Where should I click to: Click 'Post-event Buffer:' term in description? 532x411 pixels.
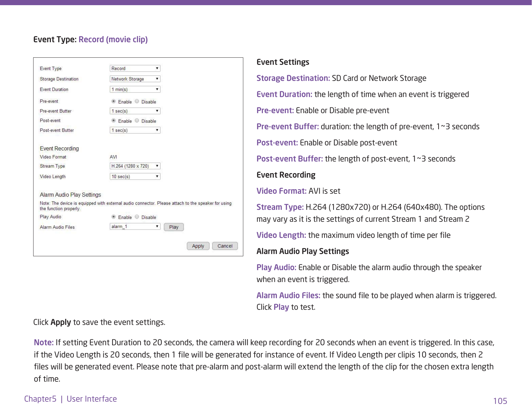290,159
